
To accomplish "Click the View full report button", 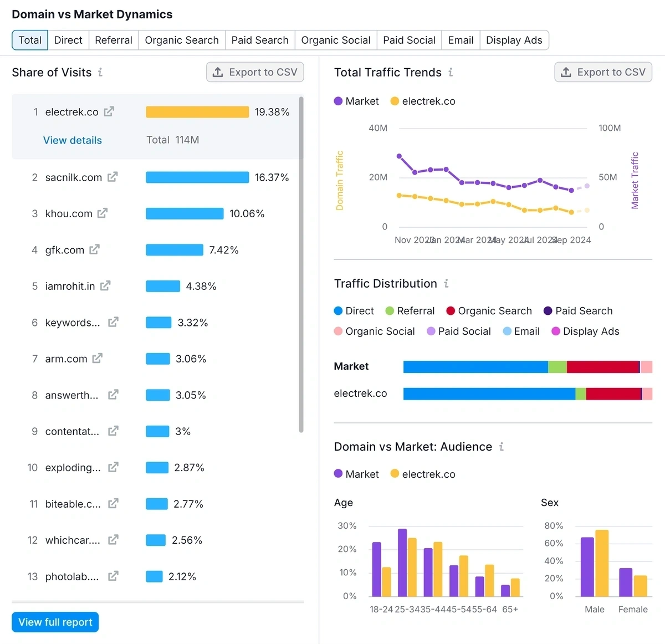I will [x=55, y=622].
